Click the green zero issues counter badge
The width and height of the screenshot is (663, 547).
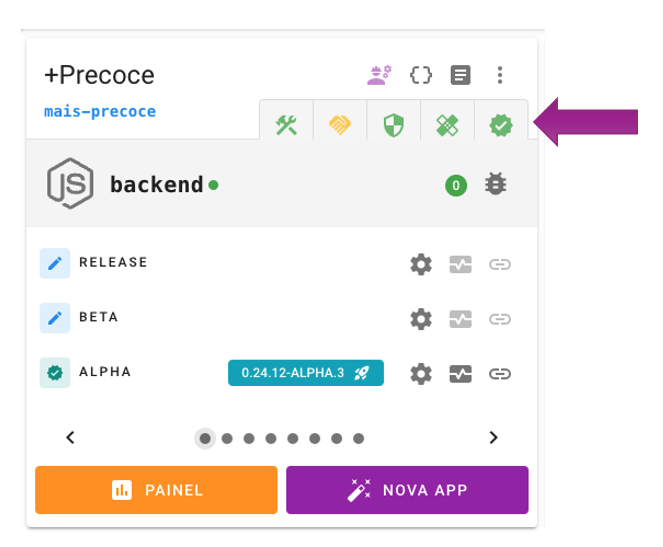pyautogui.click(x=456, y=185)
